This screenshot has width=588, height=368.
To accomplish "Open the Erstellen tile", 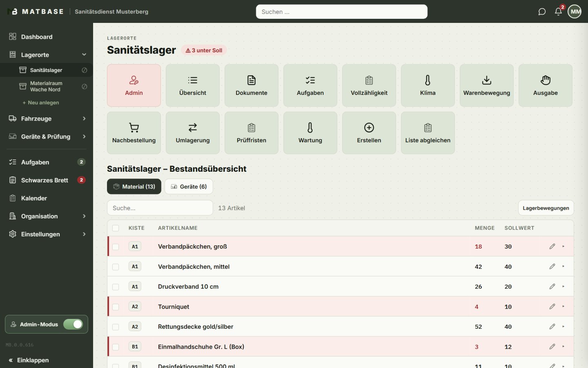I will 369,133.
